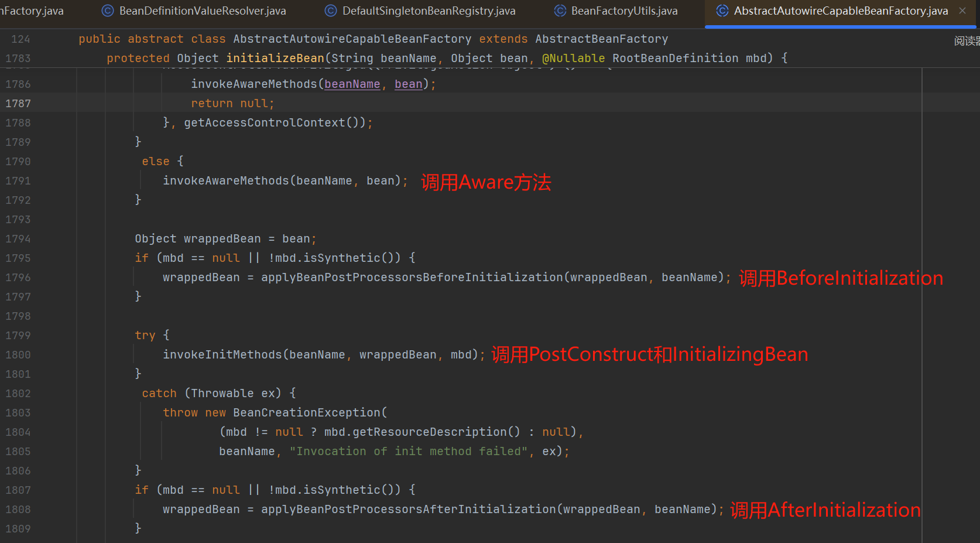Click the class icon on BeanDefinitionValueResolver.java tab

(x=108, y=11)
